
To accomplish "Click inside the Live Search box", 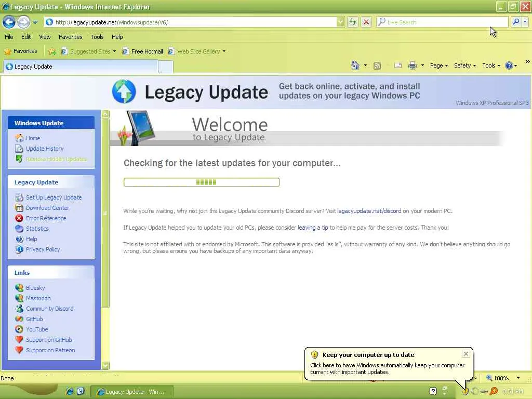I will pos(442,22).
